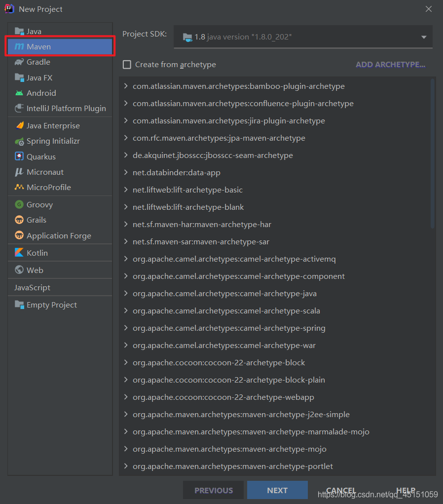443x504 pixels.
Task: Enable Create from archetype checkbox
Action: pos(127,65)
